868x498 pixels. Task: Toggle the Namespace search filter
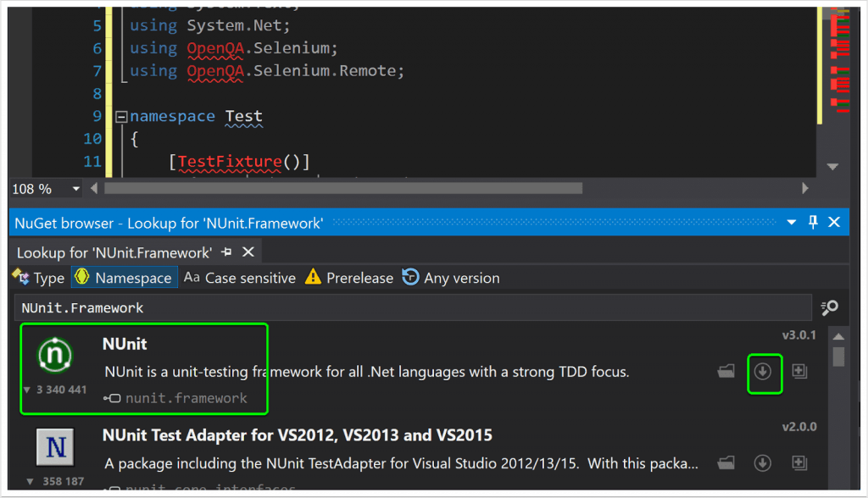(124, 278)
